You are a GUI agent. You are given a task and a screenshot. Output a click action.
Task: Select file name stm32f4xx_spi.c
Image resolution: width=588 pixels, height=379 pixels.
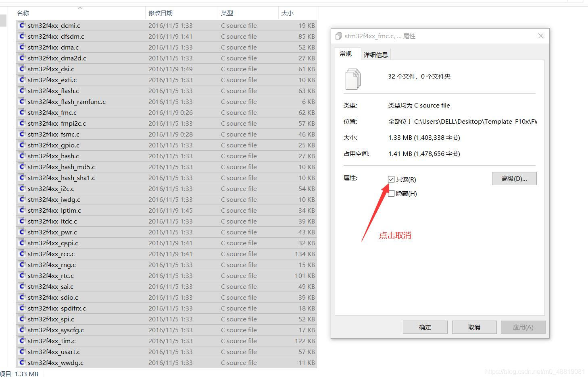51,319
